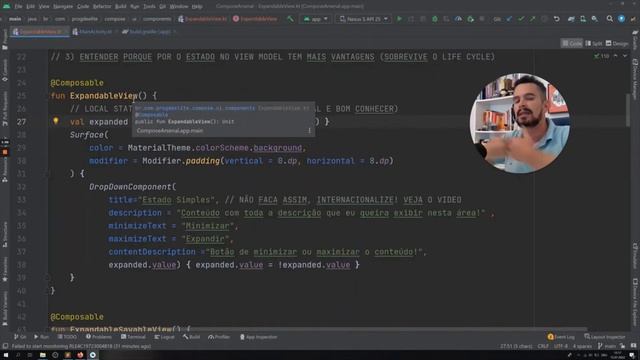Open the Gradle tool window on right edge
The width and height of the screenshot is (640, 360).
pyautogui.click(x=635, y=40)
